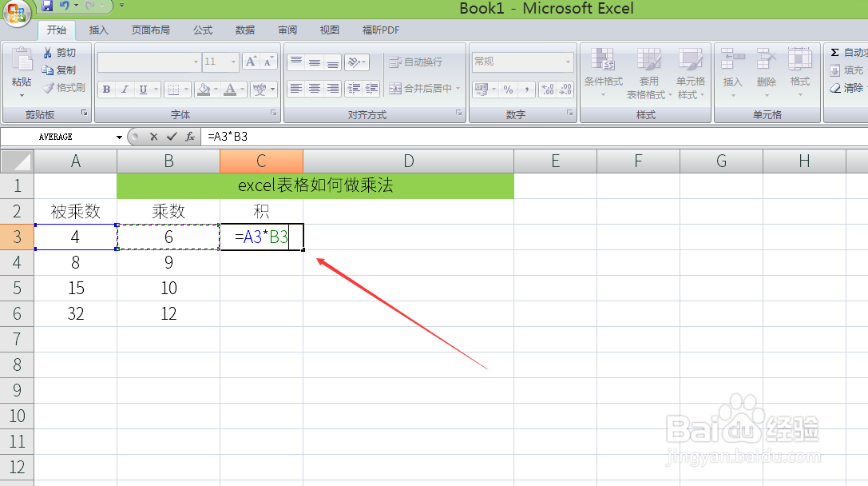Open 套用表格格式 table styles

[648, 73]
